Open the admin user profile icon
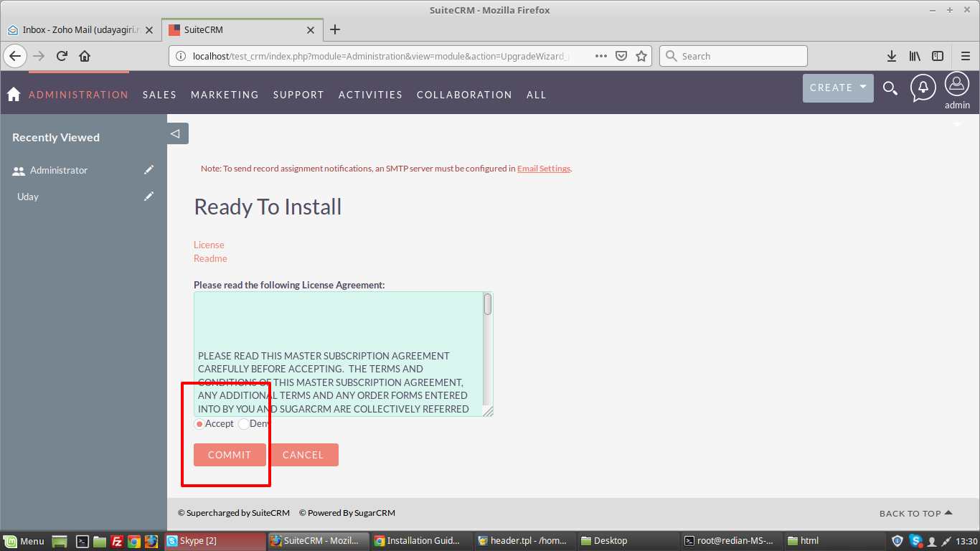This screenshot has height=551, width=980. tap(957, 84)
